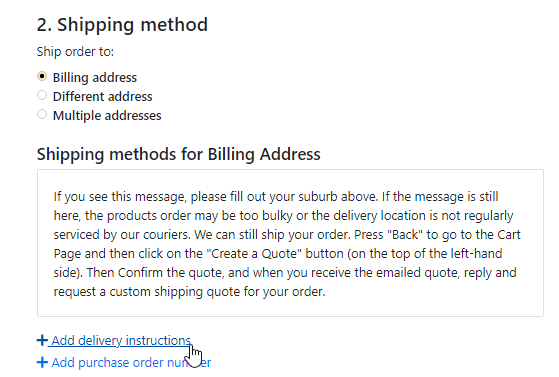Image resolution: width=559 pixels, height=377 pixels.
Task: Select the Billing address radio button
Action: click(42, 76)
